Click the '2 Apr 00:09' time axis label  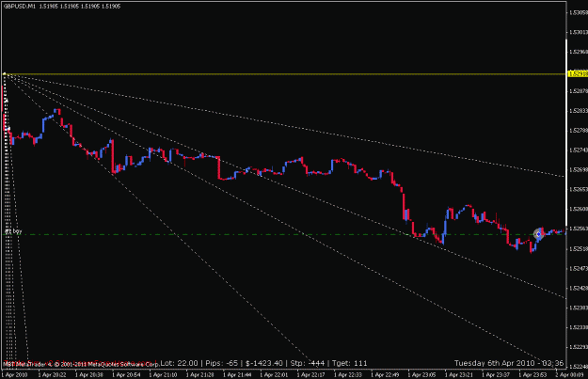point(569,374)
